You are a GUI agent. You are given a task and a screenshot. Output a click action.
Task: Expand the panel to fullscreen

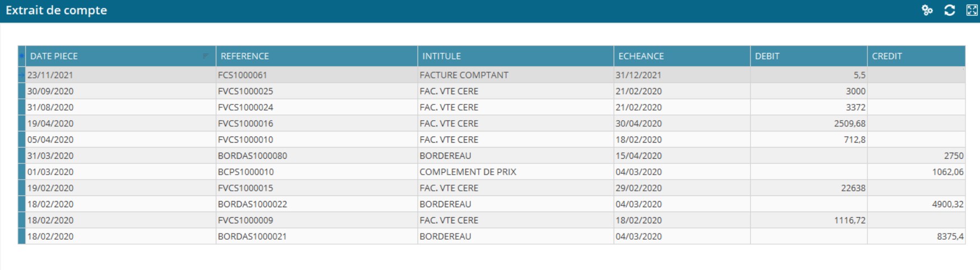972,10
